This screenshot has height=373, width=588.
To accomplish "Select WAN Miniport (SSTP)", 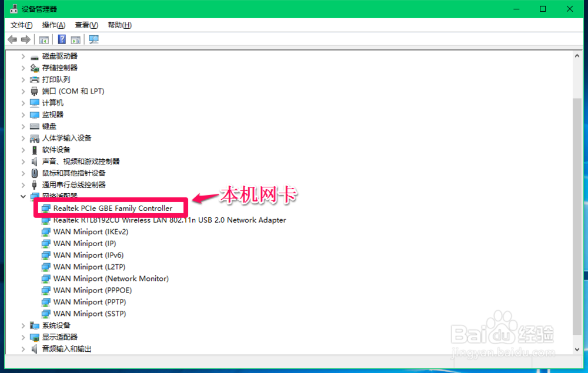I will [x=89, y=314].
